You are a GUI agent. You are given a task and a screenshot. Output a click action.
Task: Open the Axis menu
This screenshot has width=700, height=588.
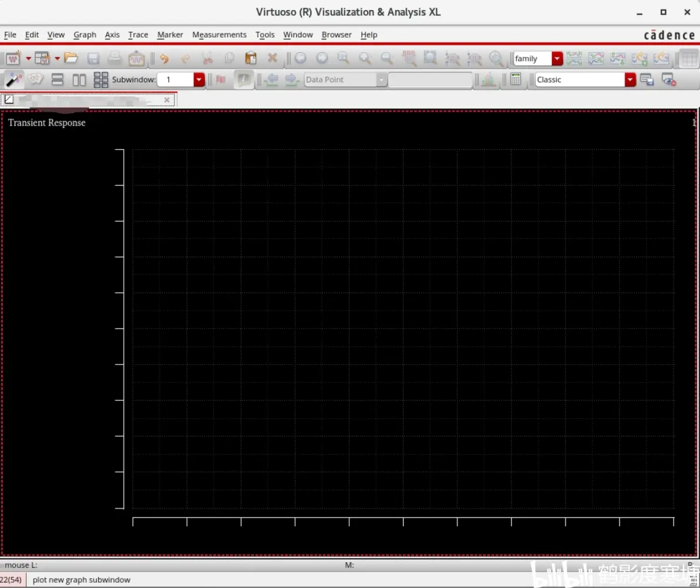pos(112,35)
